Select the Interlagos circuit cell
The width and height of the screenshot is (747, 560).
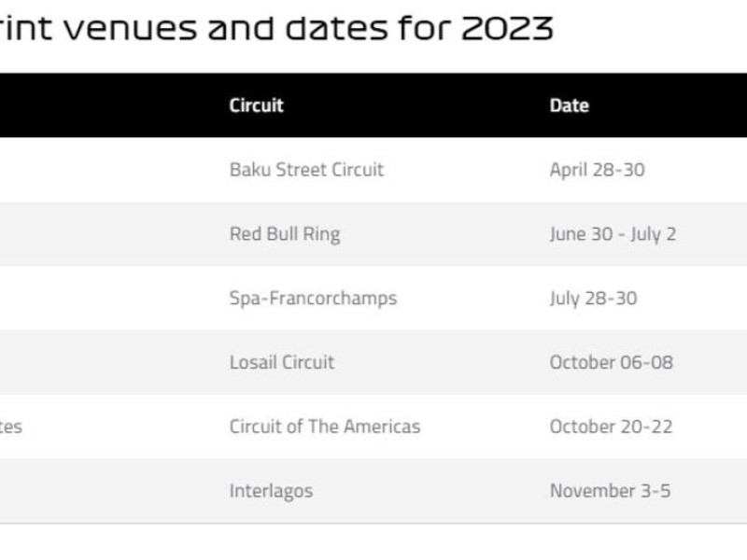(271, 491)
